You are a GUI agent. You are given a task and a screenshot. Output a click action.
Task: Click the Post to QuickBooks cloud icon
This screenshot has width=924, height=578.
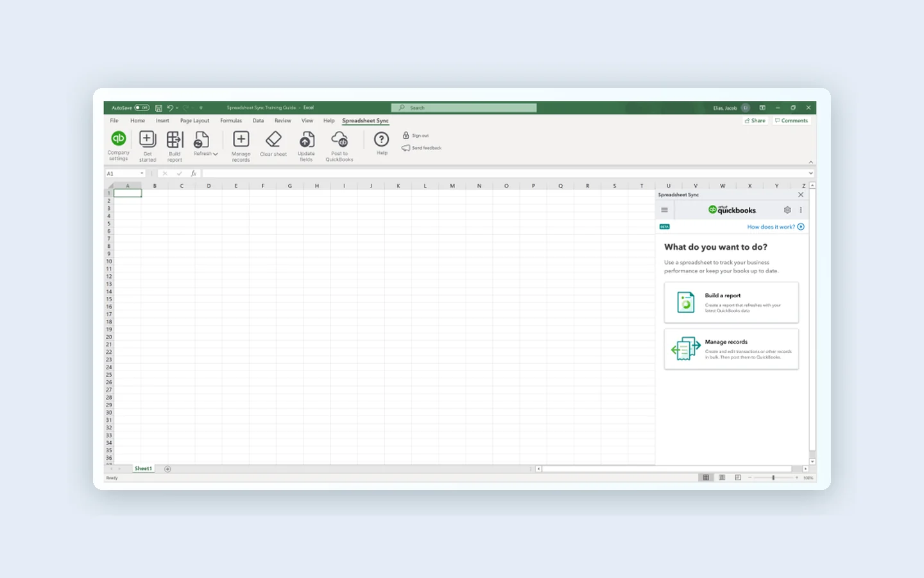(x=339, y=139)
